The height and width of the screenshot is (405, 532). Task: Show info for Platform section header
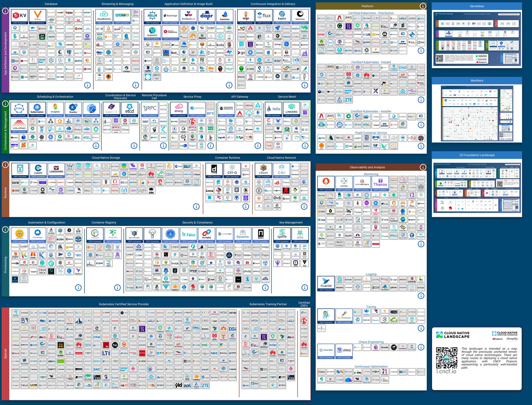coord(423,6)
